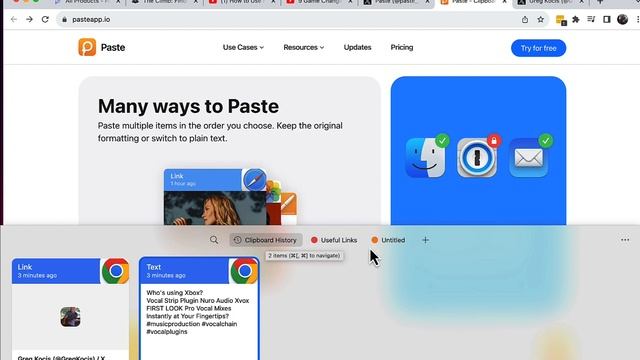The image size is (640, 360).
Task: Open the media control playlist icon
Action: (x=591, y=20)
